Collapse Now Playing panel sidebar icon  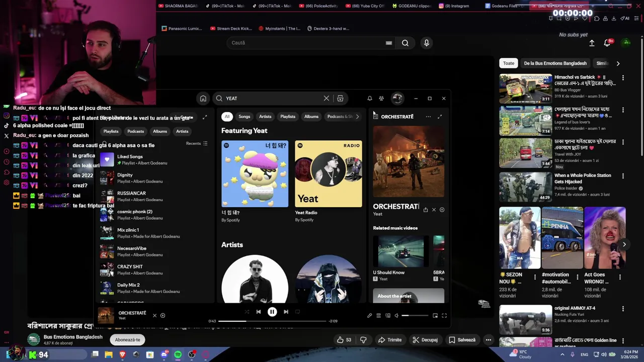coord(375,116)
